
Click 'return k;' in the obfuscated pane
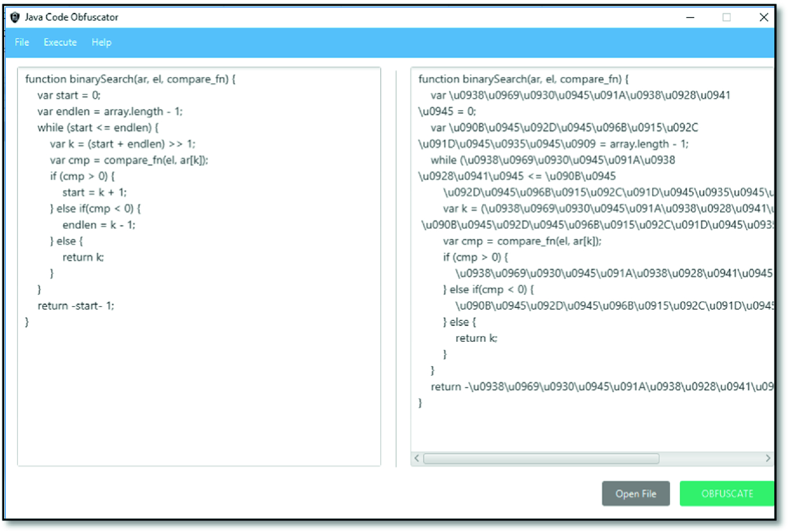point(476,338)
